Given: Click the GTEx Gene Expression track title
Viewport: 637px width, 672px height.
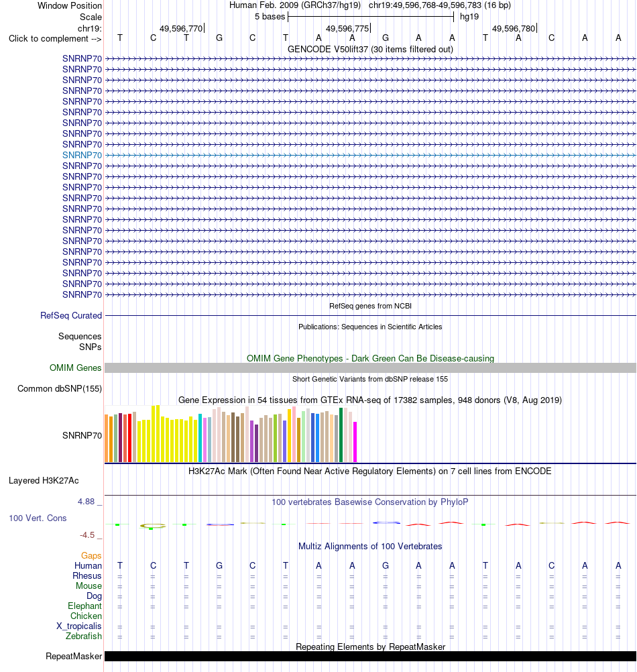Looking at the screenshot, I should tap(370, 400).
